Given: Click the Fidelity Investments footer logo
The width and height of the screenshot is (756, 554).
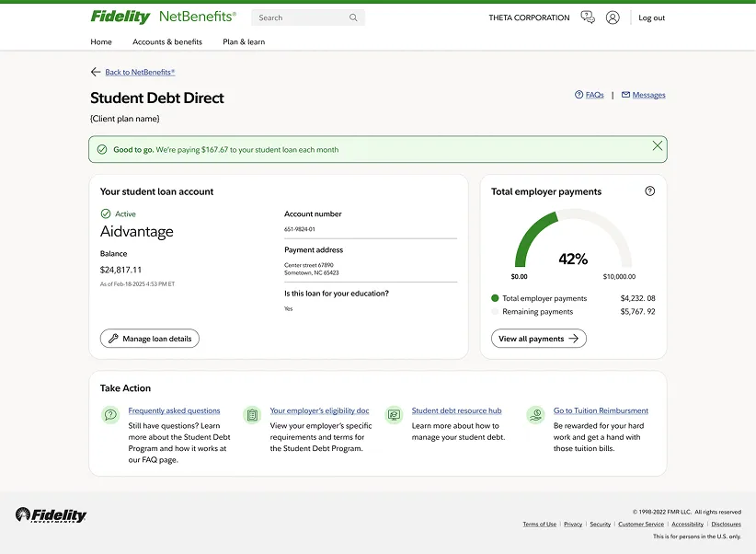Looking at the screenshot, I should (51, 515).
